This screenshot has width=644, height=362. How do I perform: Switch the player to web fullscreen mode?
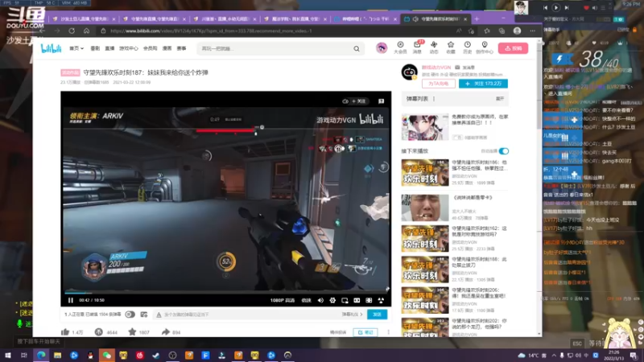click(x=369, y=300)
